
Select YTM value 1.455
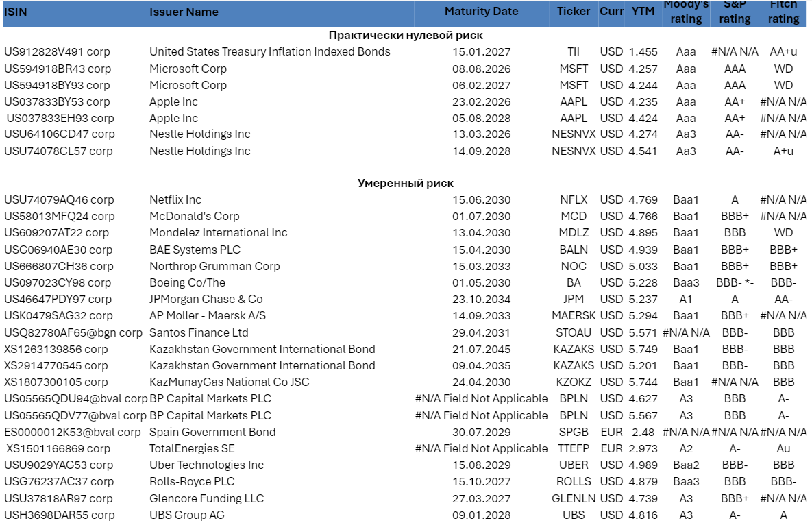click(643, 52)
